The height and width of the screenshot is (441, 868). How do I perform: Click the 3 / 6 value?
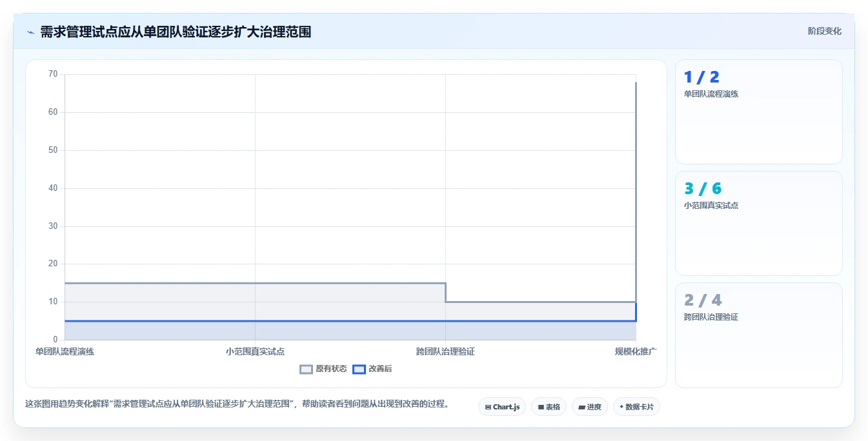pos(703,189)
